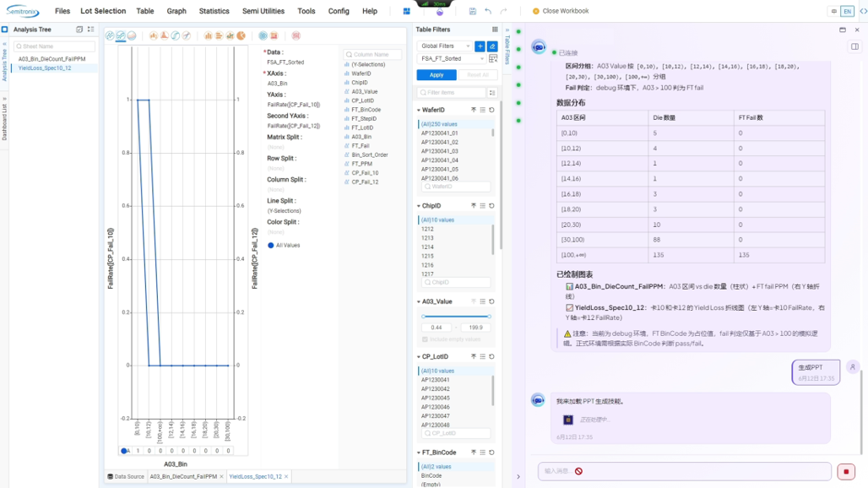
Task: Close the YieldLoss_Spec10_12 tab
Action: [x=286, y=476]
